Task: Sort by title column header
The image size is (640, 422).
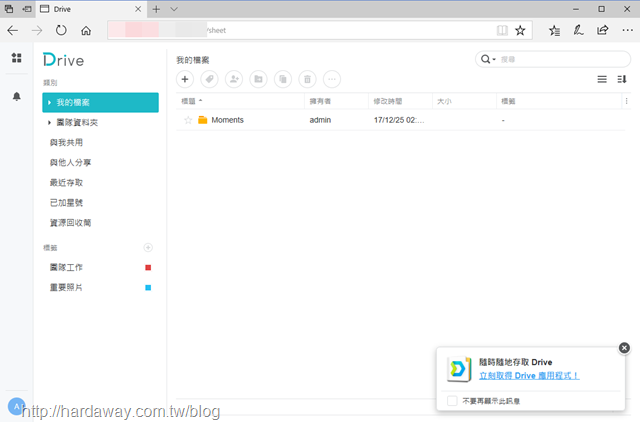Action: coord(240,101)
